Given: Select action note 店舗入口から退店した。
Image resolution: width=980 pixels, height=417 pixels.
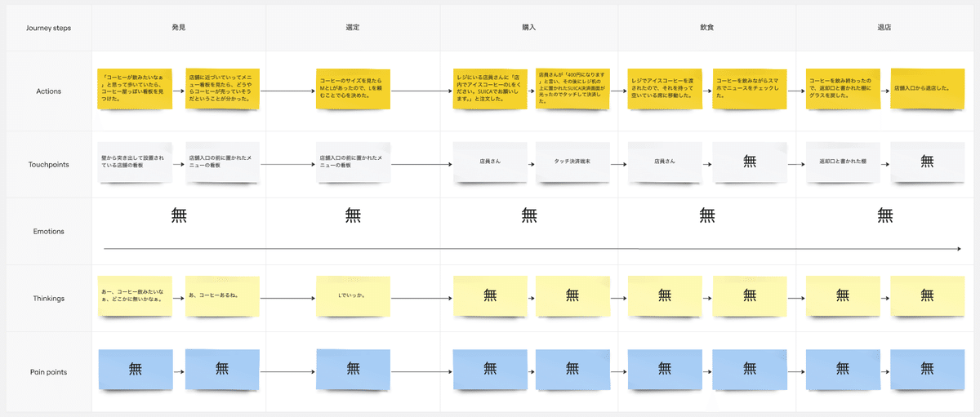Looking at the screenshot, I should point(928,88).
